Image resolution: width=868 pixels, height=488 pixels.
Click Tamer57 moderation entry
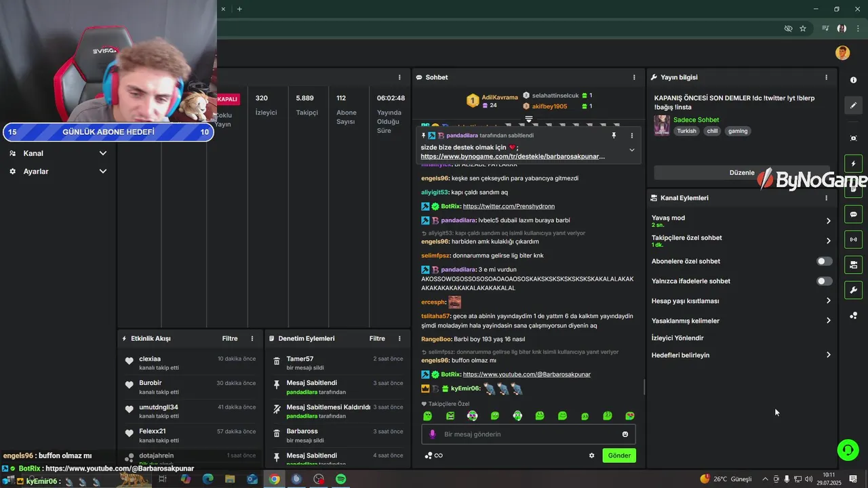coord(300,359)
